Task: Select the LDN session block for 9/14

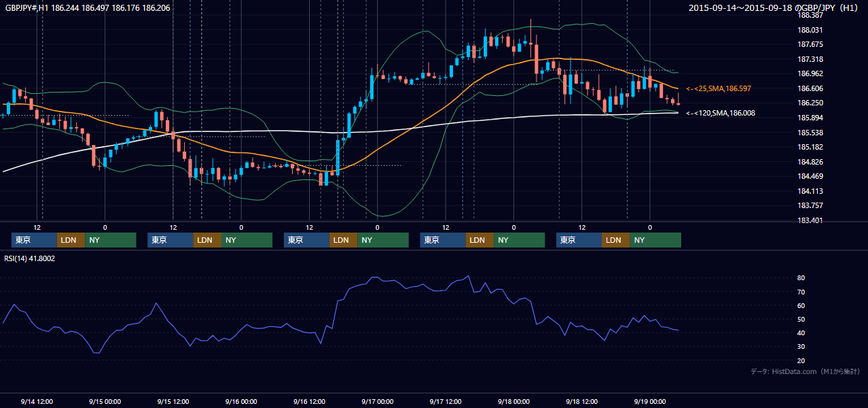Action: point(71,240)
